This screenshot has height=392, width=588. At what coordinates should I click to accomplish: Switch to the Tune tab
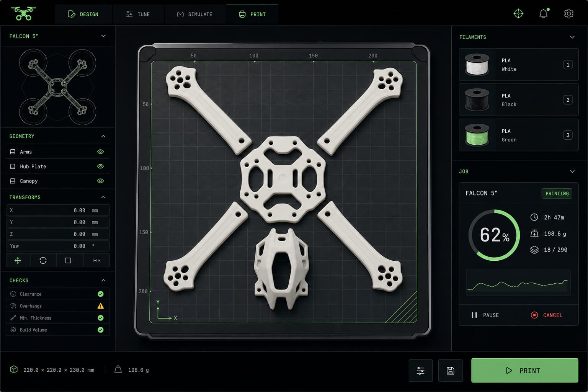coord(138,14)
